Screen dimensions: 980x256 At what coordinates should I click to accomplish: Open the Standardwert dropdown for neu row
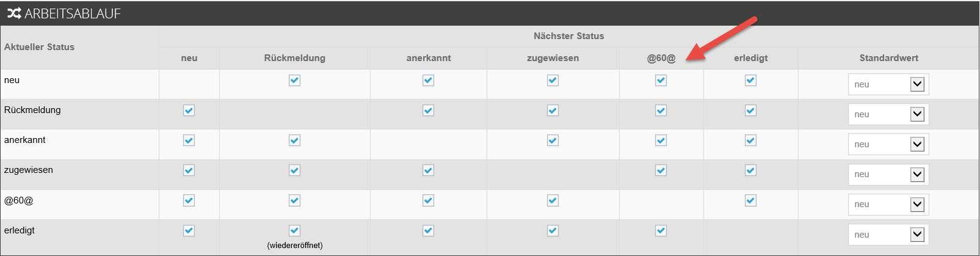coord(888,84)
